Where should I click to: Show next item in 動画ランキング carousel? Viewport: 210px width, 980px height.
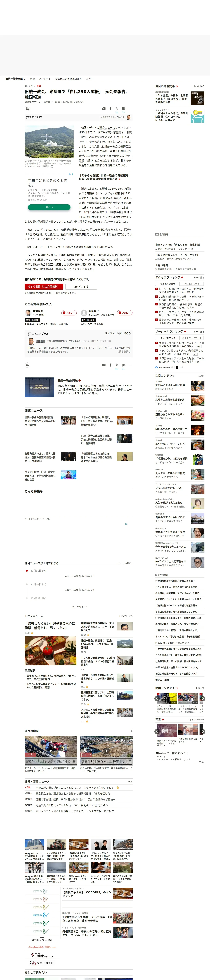(203, 698)
